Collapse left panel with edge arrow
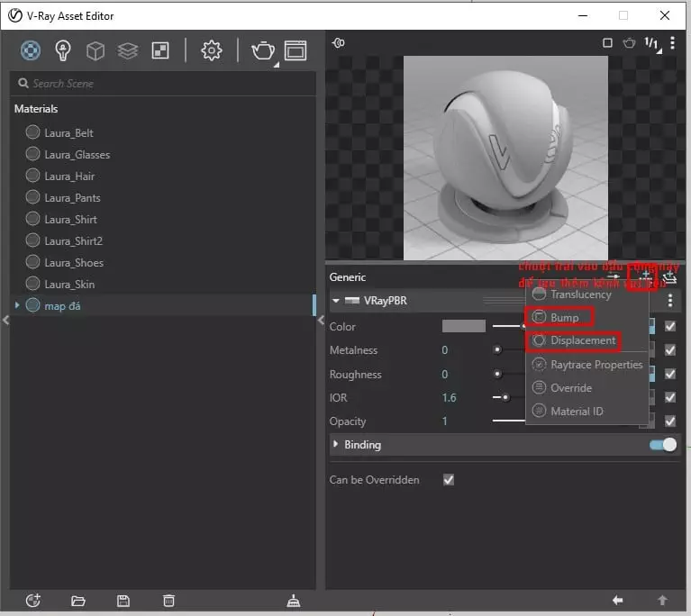This screenshot has height=616, width=691. coord(5,321)
